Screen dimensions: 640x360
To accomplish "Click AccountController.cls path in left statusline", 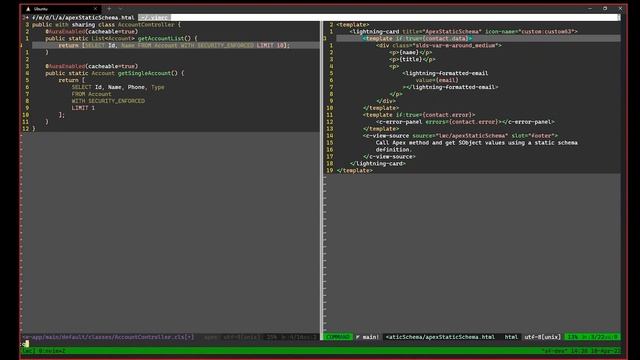I will coord(108,337).
